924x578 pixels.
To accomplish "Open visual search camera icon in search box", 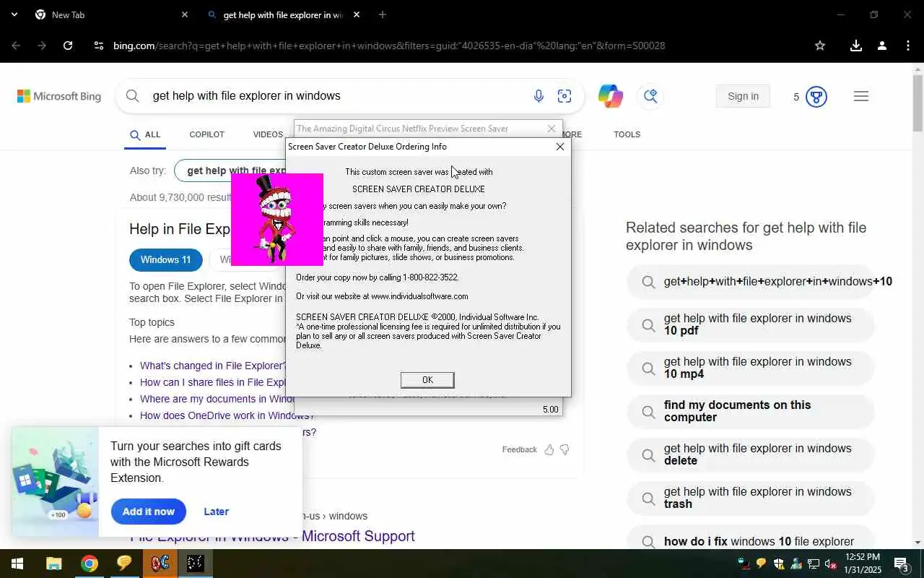I will coord(565,96).
